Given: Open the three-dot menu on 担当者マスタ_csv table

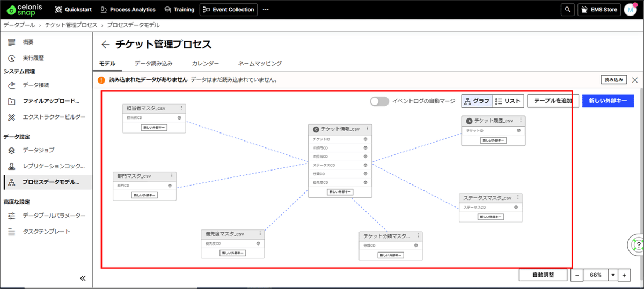Looking at the screenshot, I should (x=181, y=108).
